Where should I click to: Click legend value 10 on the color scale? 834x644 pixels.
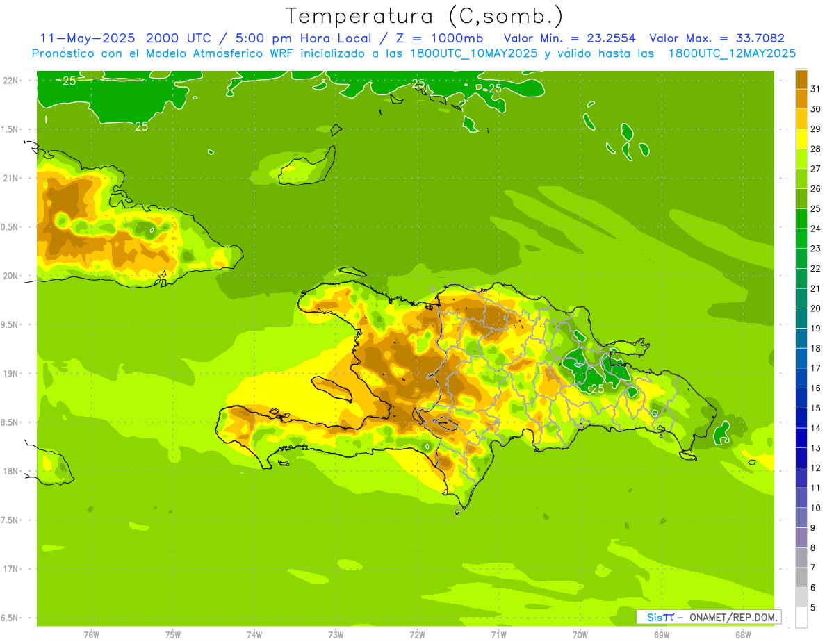click(816, 508)
